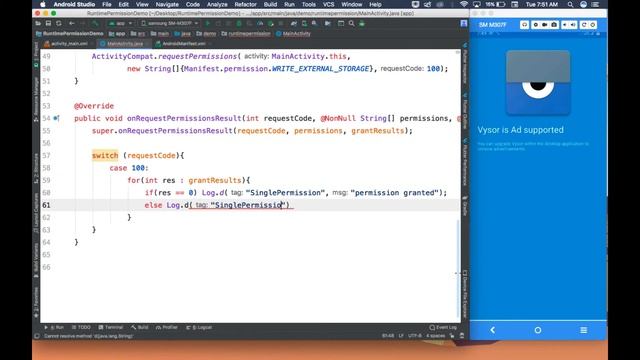Viewport: 640px width, 360px height.
Task: Click the app breadcrumb item
Action: pos(117,34)
